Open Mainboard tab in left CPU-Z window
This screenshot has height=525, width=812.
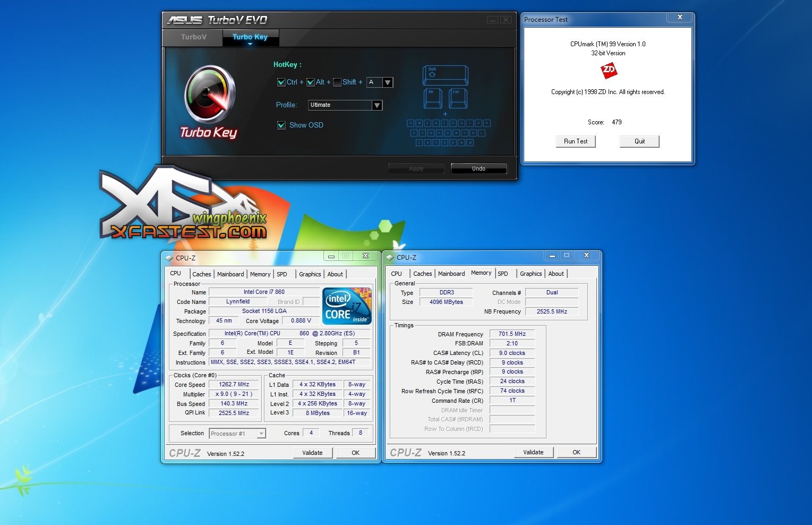click(x=230, y=274)
